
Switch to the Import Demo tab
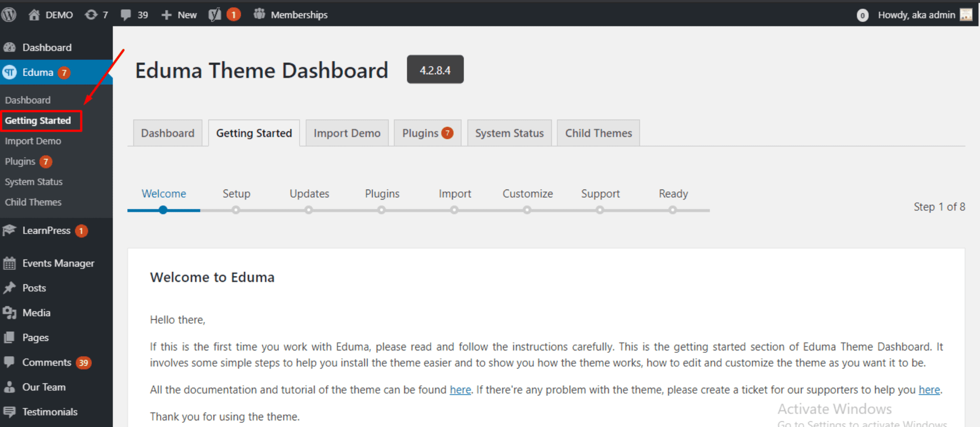347,133
